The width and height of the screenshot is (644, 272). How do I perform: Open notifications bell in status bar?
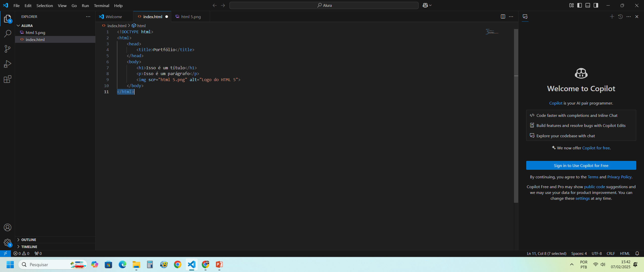pyautogui.click(x=637, y=253)
